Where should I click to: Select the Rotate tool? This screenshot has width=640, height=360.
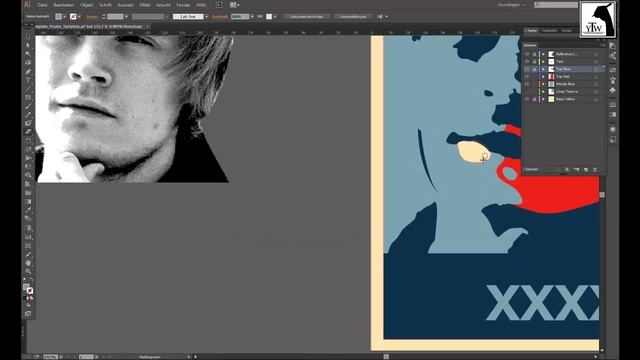[28, 141]
